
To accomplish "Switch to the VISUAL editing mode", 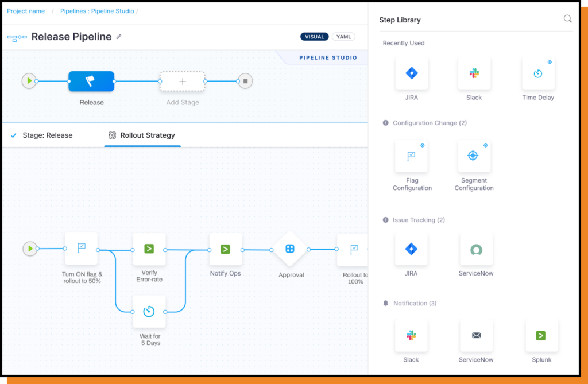I will click(x=314, y=36).
